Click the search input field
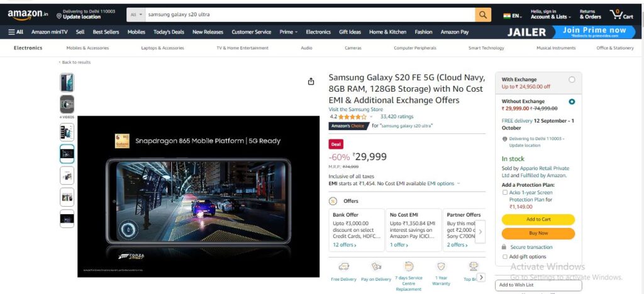 click(310, 14)
